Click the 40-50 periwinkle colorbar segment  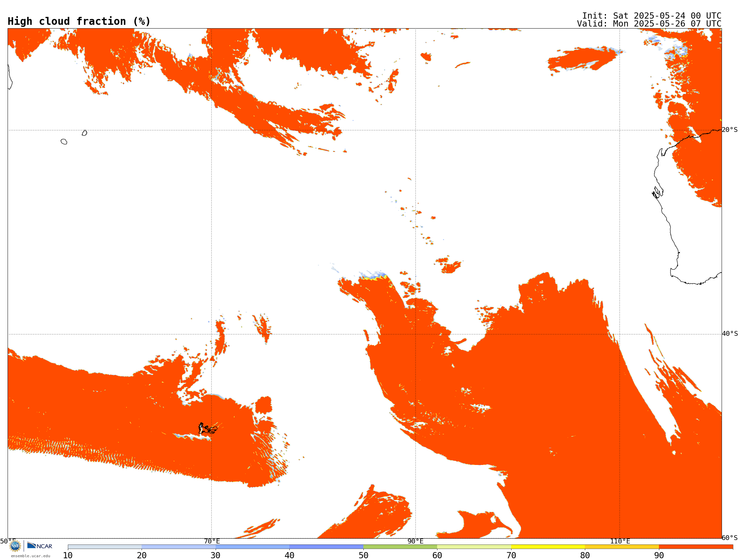[326, 547]
